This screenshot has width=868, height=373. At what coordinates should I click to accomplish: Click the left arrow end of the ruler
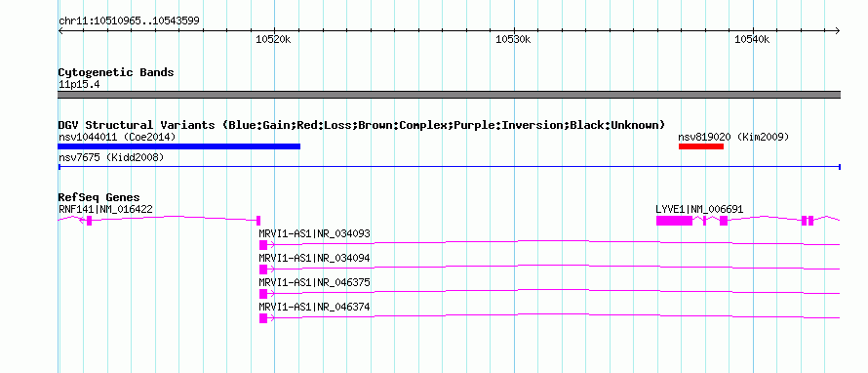(x=60, y=30)
